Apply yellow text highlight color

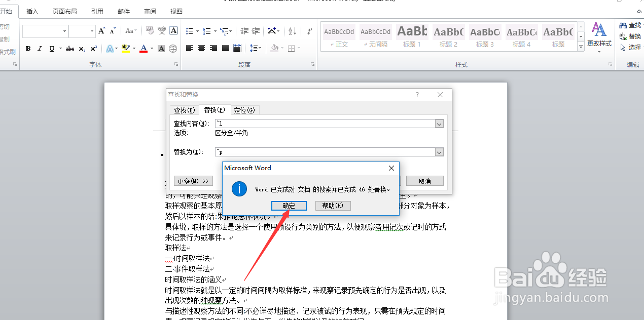pos(125,49)
